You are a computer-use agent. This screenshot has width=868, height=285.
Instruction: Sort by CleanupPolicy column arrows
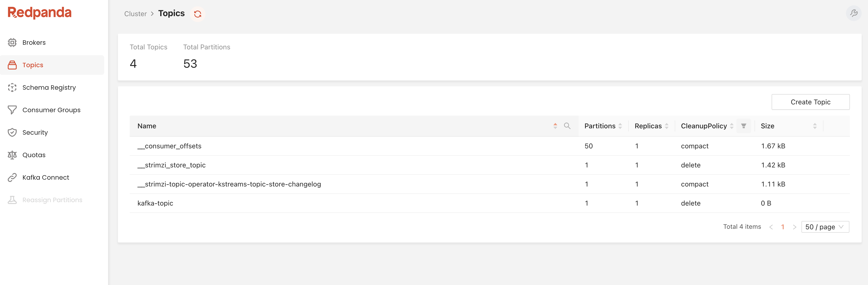[731, 126]
